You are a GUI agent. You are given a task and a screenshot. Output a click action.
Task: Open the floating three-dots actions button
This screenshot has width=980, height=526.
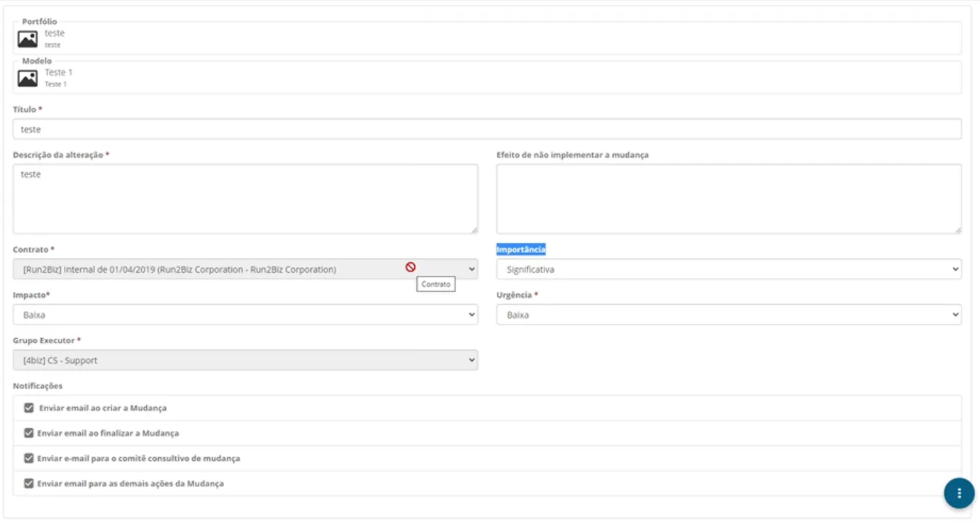click(x=959, y=493)
